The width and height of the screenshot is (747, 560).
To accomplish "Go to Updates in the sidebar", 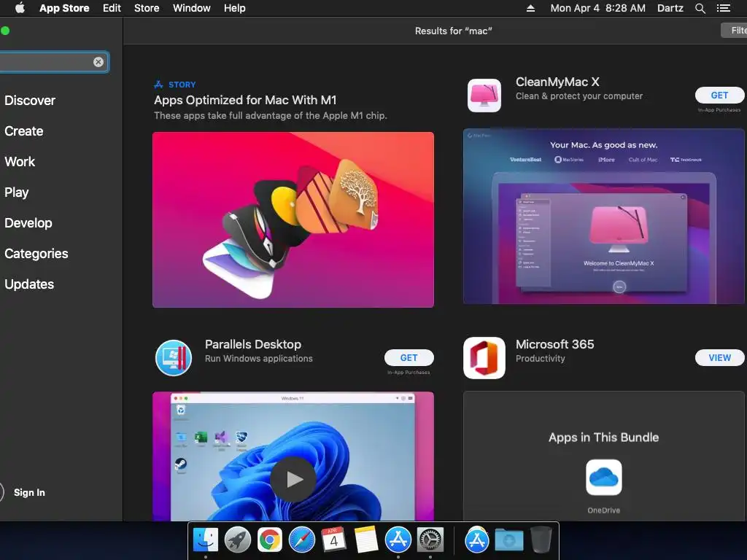I will [29, 284].
